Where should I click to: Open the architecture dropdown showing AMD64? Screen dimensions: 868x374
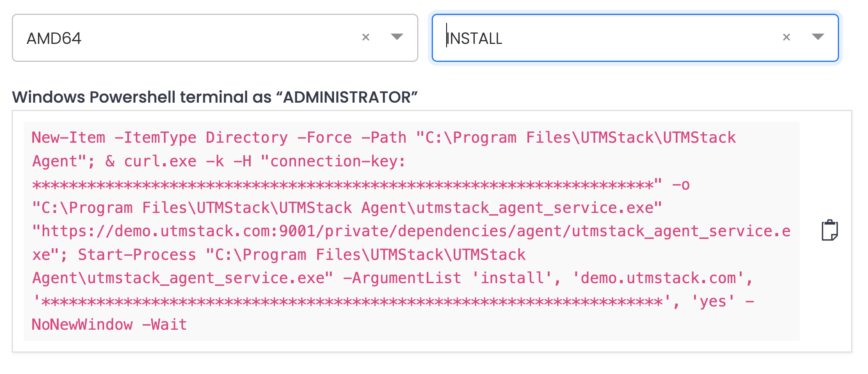point(397,37)
